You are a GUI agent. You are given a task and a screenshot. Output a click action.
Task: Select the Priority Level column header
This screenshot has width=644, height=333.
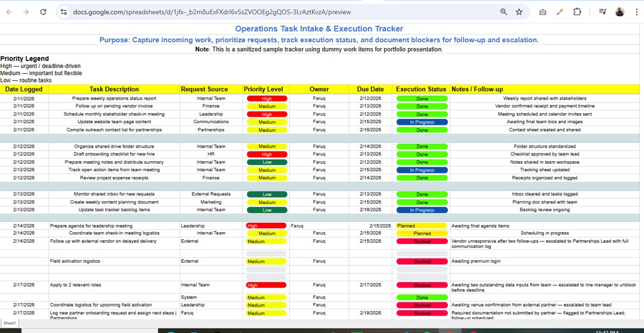(266, 89)
